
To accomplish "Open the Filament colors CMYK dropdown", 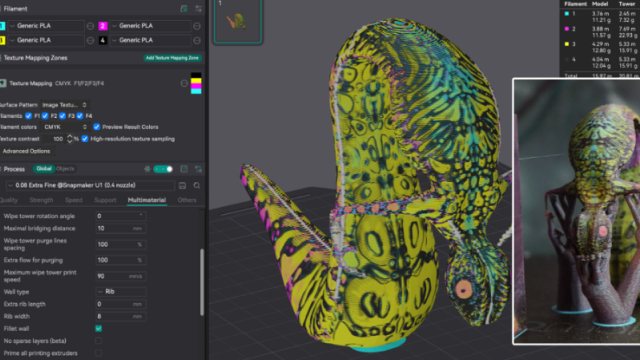I will (65, 127).
